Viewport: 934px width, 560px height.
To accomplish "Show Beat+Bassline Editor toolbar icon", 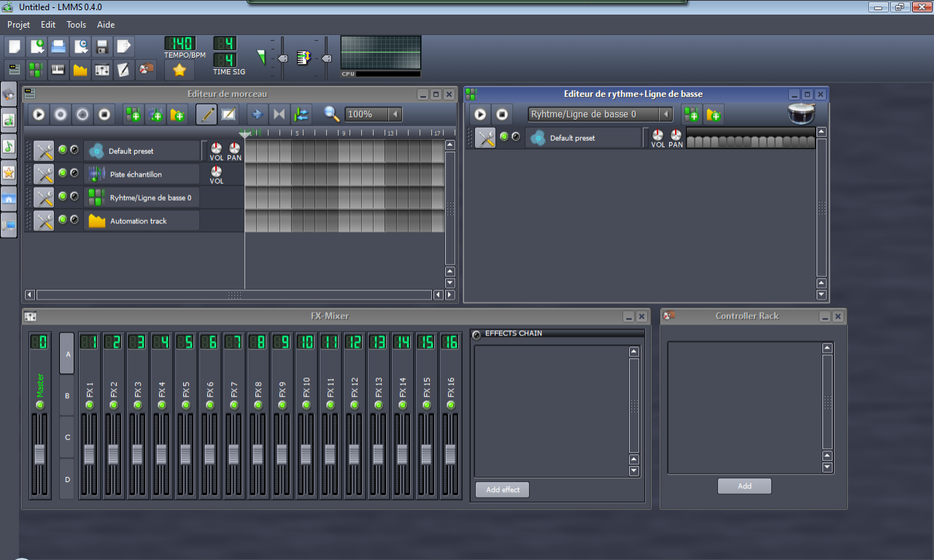I will click(x=36, y=70).
